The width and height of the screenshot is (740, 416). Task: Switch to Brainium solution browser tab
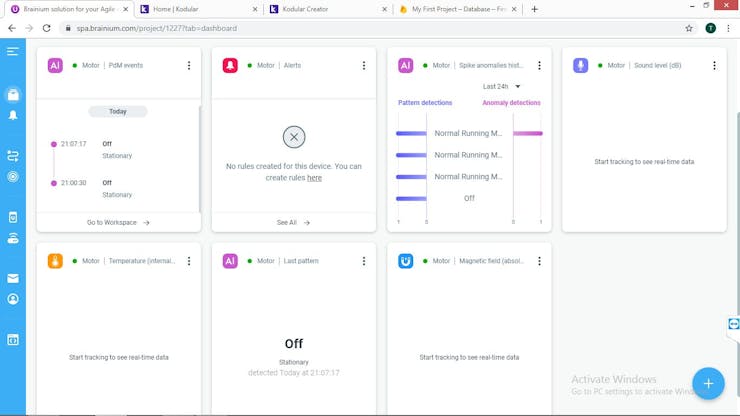[68, 9]
